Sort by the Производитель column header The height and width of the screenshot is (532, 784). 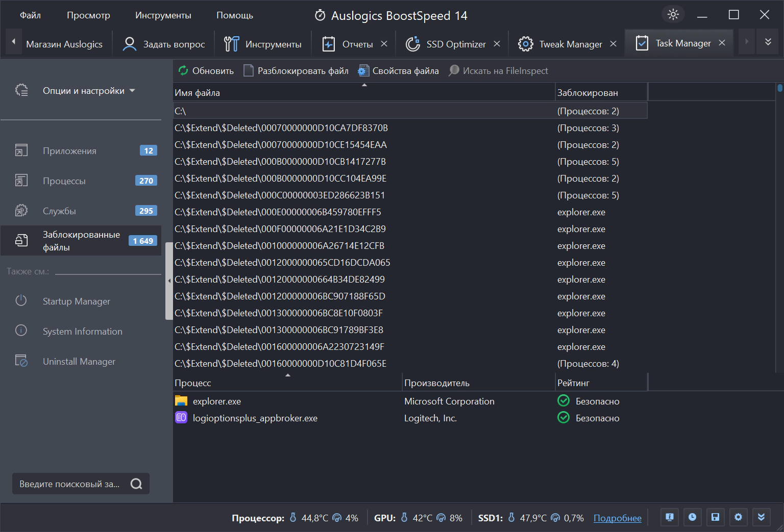(479, 383)
